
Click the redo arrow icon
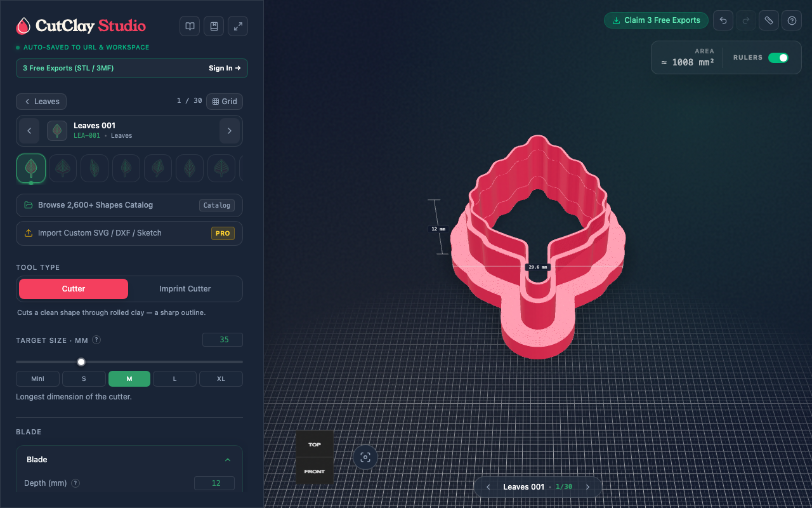pyautogui.click(x=746, y=20)
